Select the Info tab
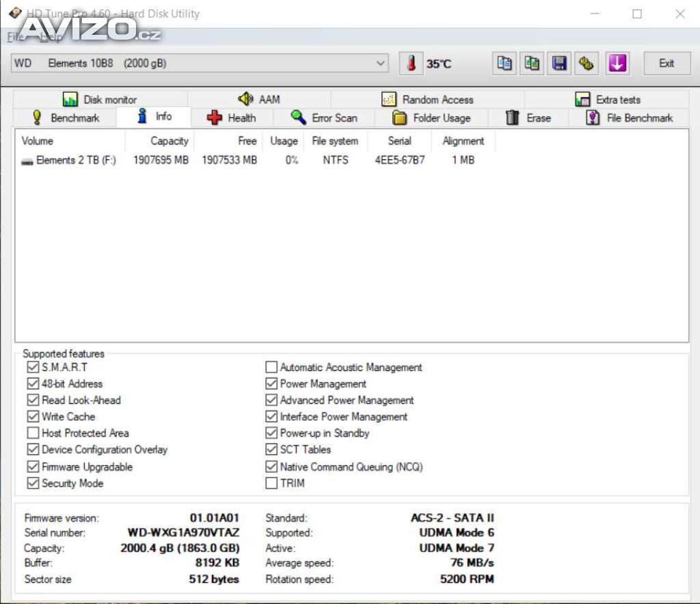Screen dimensions: 700x604 coord(154,116)
